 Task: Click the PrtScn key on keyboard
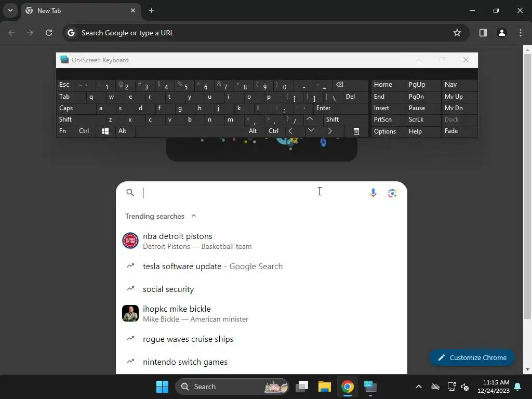tap(388, 119)
